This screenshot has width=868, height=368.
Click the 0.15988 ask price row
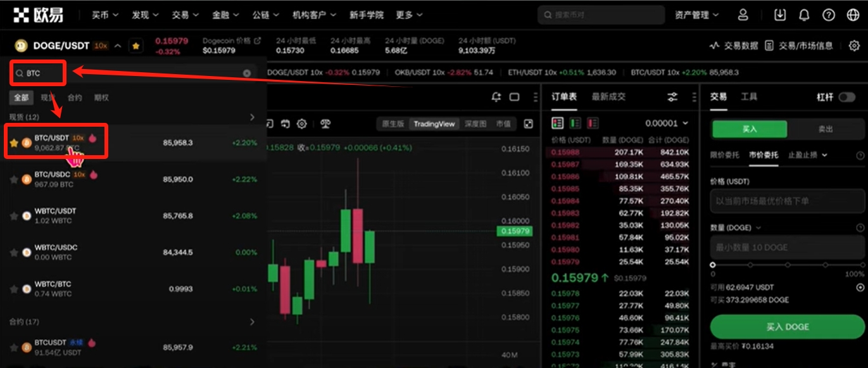click(620, 152)
